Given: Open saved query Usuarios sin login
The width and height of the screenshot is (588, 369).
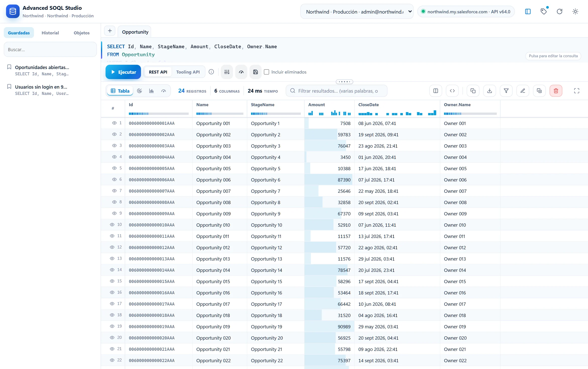Looking at the screenshot, I should (50, 90).
